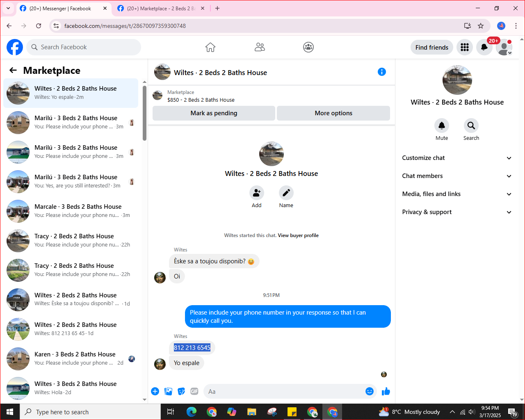The height and width of the screenshot is (420, 525).
Task: Choose a sticker icon in composer
Action: pyautogui.click(x=181, y=391)
